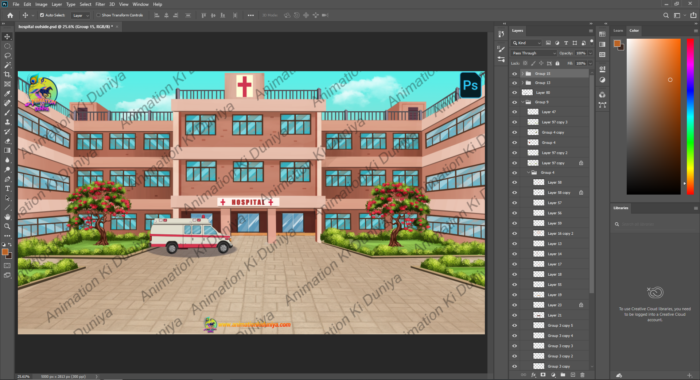Add a layer style via fx icon

[533, 375]
